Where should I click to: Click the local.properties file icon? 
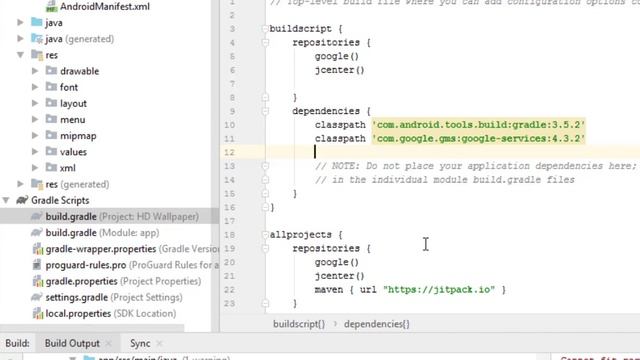click(x=38, y=313)
